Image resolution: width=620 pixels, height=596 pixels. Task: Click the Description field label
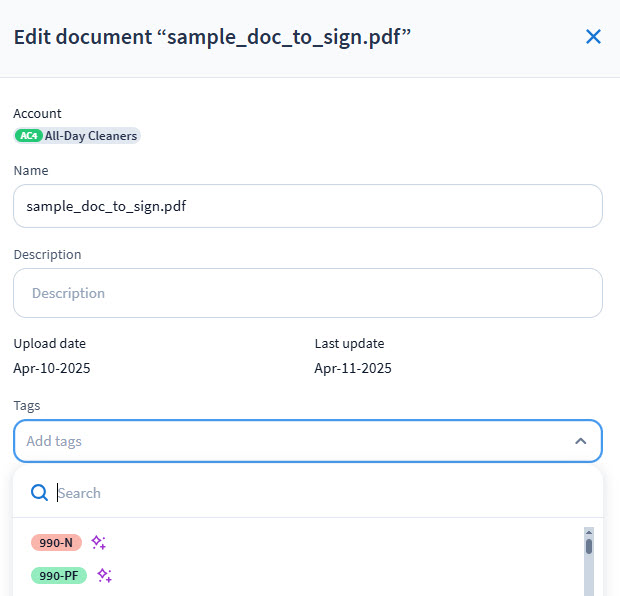tap(47, 255)
